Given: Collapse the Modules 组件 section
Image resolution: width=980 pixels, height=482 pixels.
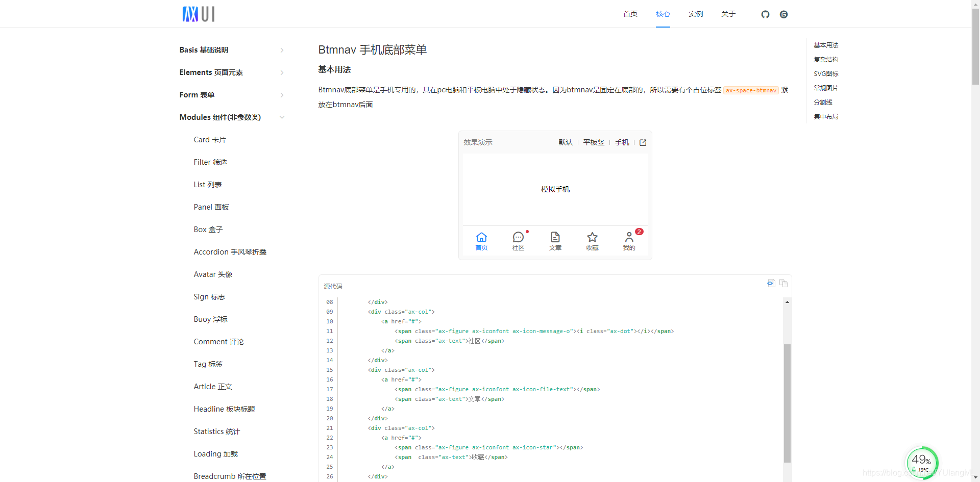Looking at the screenshot, I should click(231, 117).
